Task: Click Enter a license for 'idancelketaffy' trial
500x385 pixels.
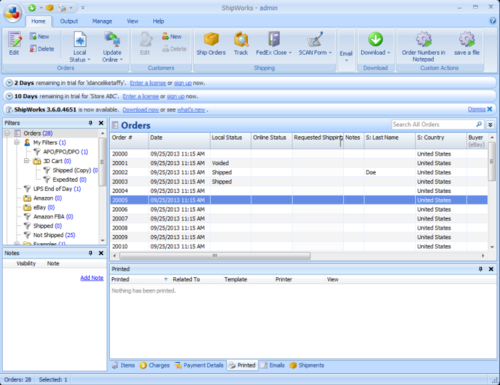Action: click(x=148, y=83)
